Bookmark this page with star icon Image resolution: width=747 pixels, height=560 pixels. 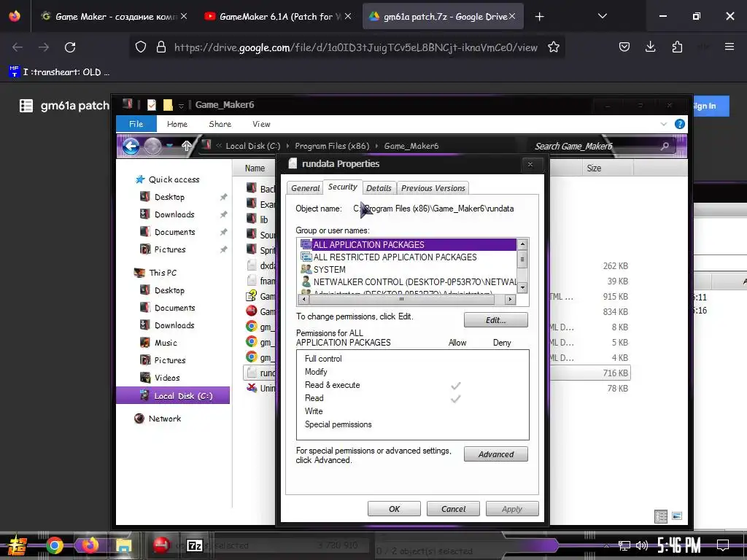[553, 47]
